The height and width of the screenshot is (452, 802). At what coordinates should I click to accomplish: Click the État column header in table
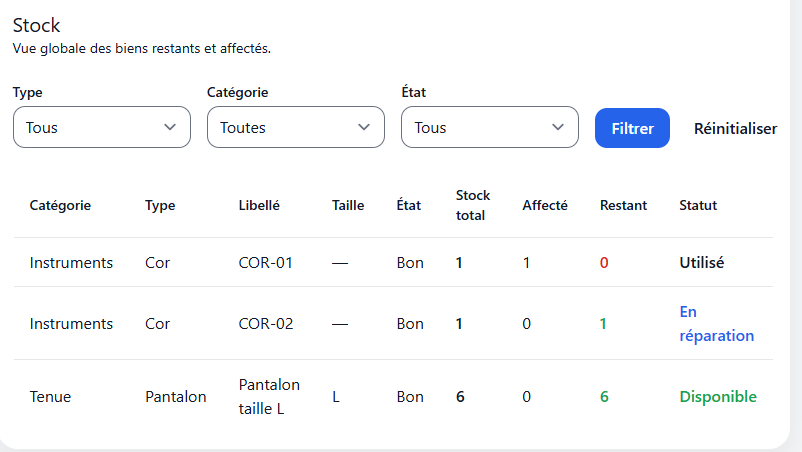coord(409,206)
